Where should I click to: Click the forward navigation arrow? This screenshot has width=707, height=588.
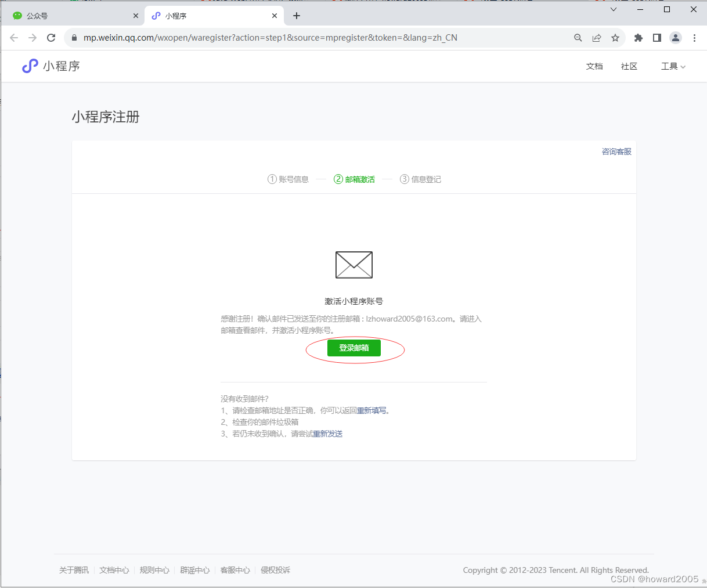(x=33, y=37)
